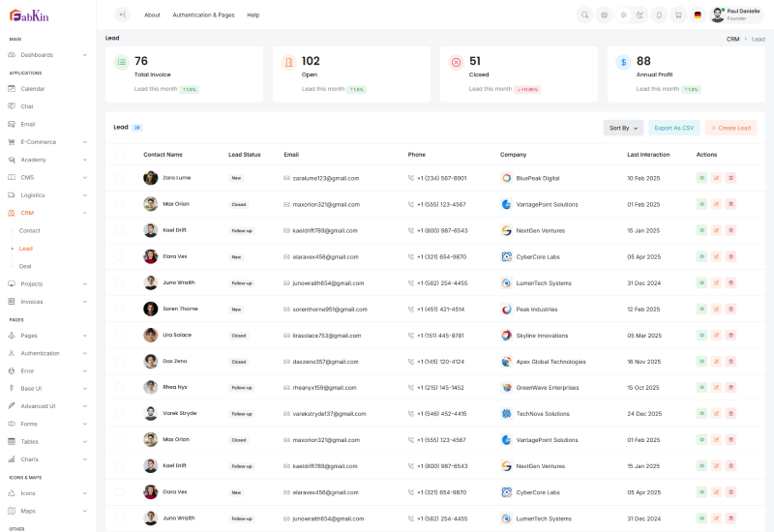Open the Authentication & Pages menu
Viewport: 774px width, 532px height.
point(203,15)
